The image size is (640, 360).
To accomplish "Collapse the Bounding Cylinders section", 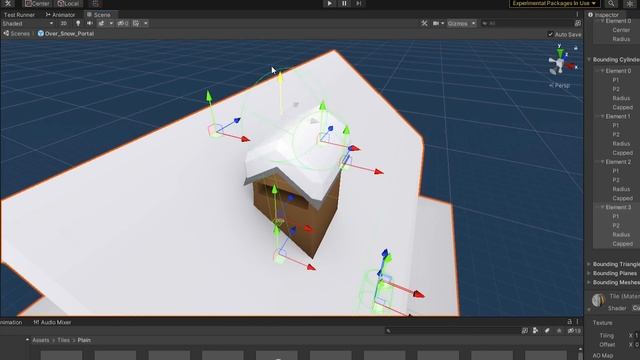I will click(x=589, y=60).
